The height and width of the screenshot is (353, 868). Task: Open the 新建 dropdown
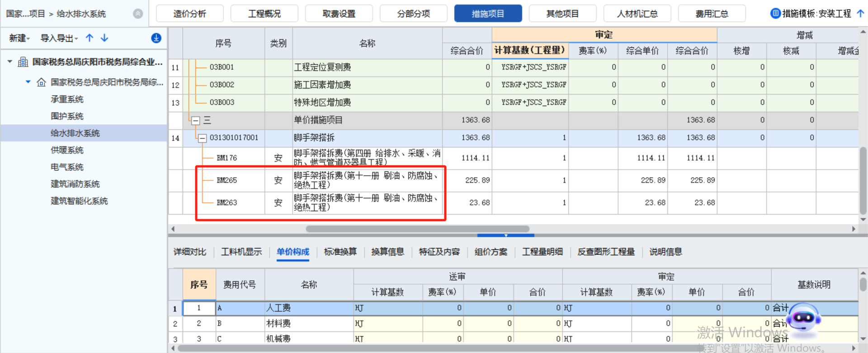(19, 38)
